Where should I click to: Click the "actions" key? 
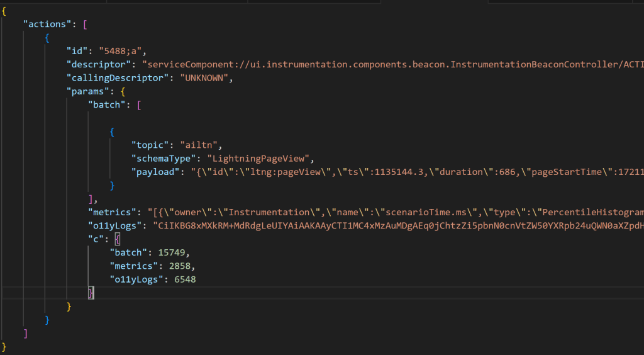(x=47, y=25)
